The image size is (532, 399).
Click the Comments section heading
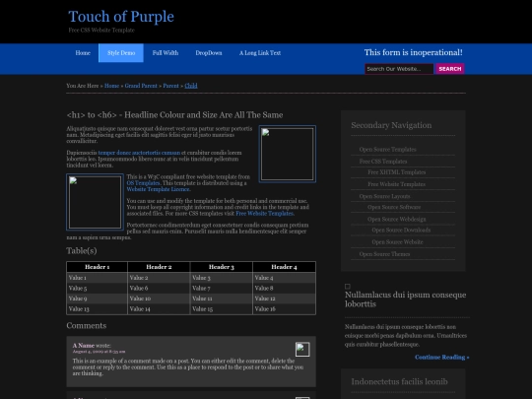click(x=87, y=326)
